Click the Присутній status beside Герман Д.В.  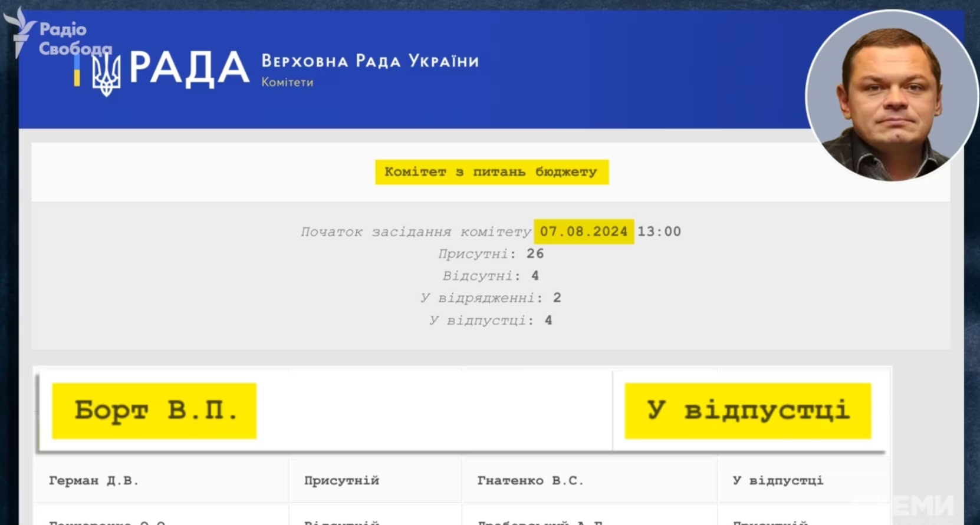[341, 481]
